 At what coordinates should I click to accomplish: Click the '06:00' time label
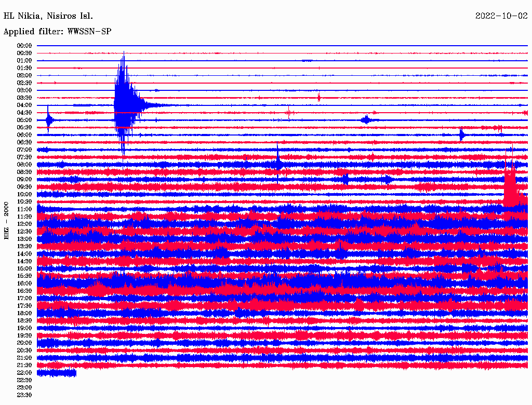[x=24, y=134]
